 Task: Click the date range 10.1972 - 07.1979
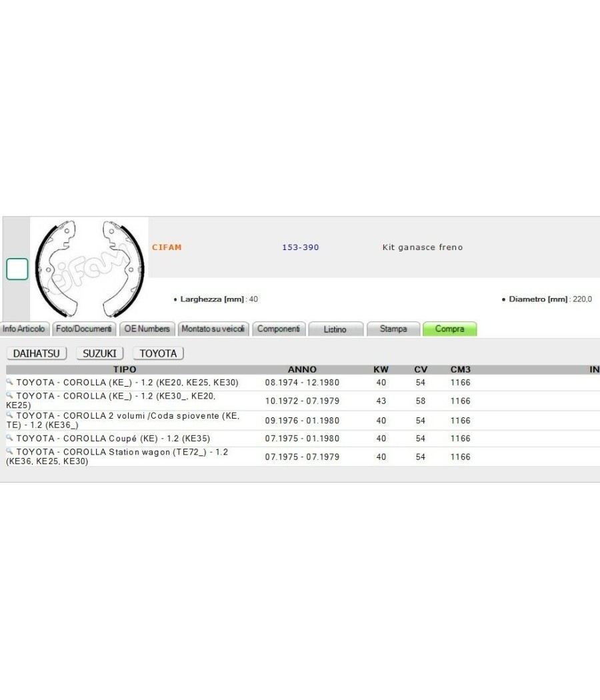(302, 401)
